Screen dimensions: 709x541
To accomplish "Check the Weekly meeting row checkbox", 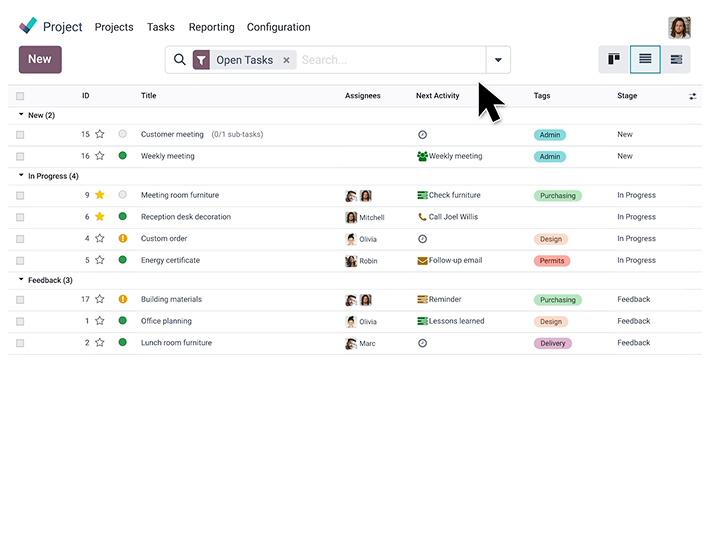I will pyautogui.click(x=20, y=156).
